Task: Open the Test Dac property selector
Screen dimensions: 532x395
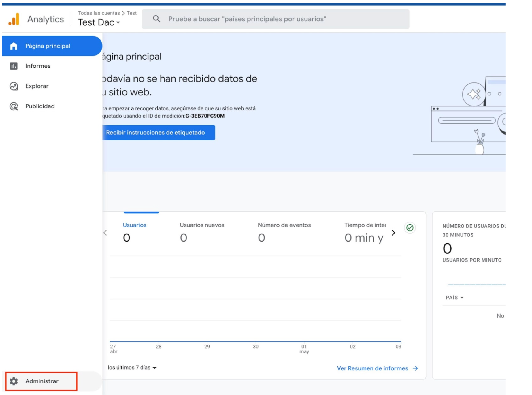Action: click(99, 22)
